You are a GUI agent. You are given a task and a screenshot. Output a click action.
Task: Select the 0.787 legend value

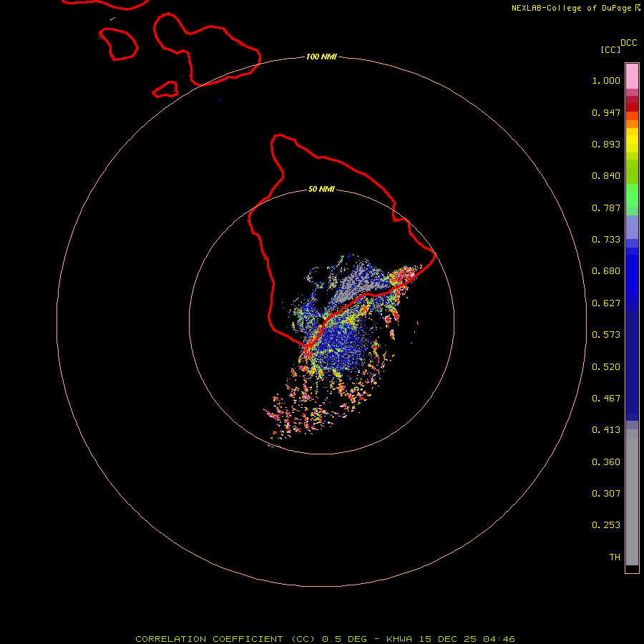(606, 208)
